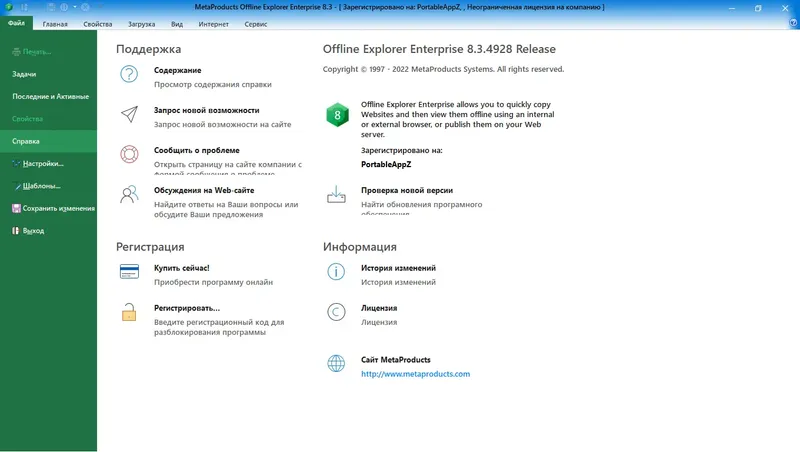Open Шаблоны... in the sidebar
This screenshot has height=452, width=800.
tap(48, 186)
